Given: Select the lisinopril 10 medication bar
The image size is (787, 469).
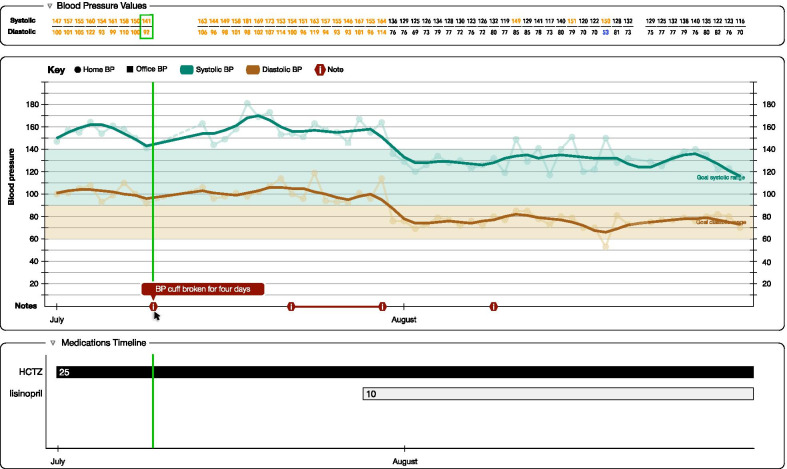Looking at the screenshot, I should pos(557,394).
